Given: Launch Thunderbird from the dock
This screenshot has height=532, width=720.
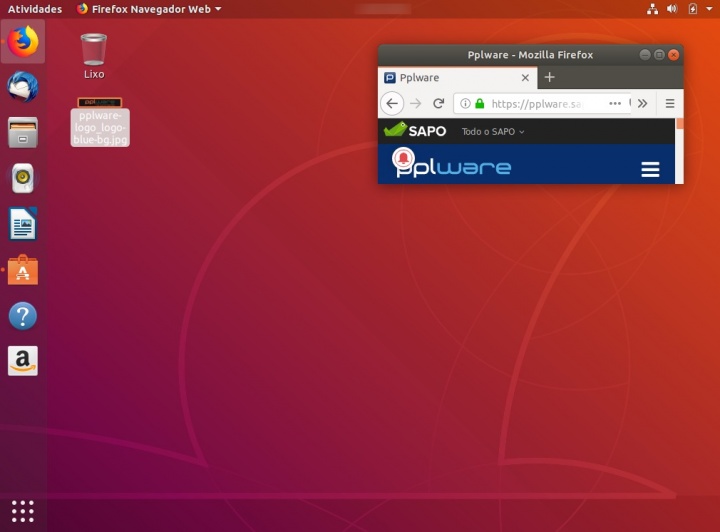Looking at the screenshot, I should [22, 88].
